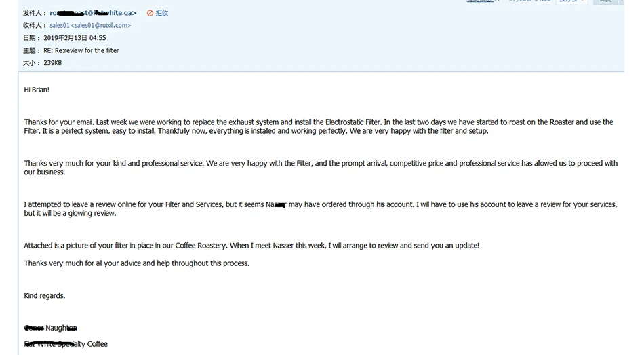This screenshot has width=644, height=355.
Task: Click the date 2019年2月13日 04:55
Action: pyautogui.click(x=75, y=38)
